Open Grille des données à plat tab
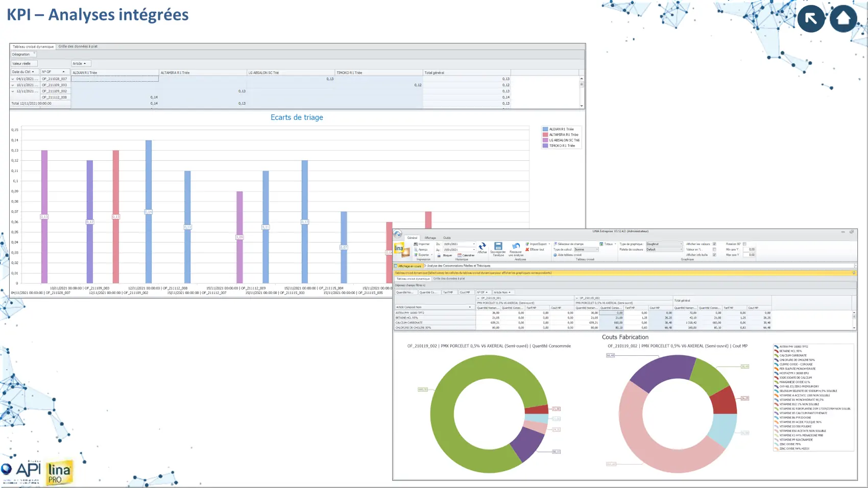Image resolution: width=868 pixels, height=488 pixels. 78,46
